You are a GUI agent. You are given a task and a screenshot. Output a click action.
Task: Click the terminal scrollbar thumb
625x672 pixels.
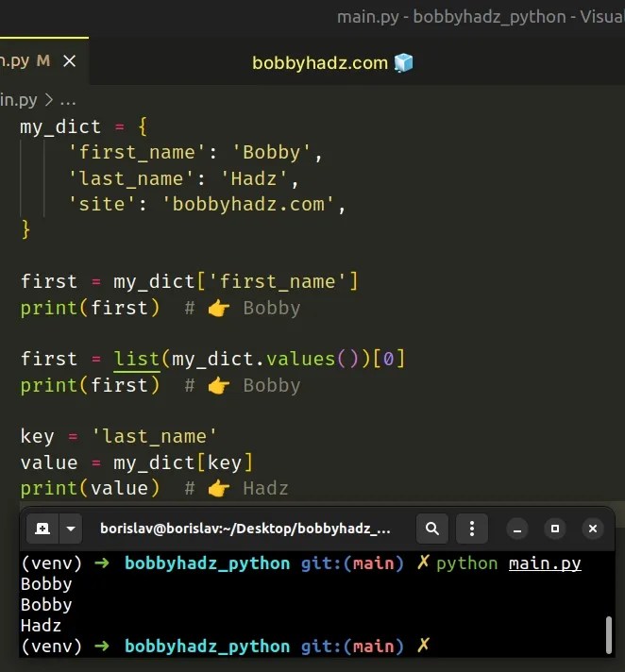(x=608, y=635)
